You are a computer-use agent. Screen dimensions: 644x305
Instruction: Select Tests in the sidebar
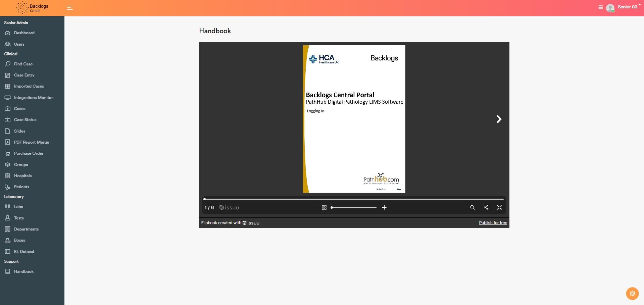(19, 218)
